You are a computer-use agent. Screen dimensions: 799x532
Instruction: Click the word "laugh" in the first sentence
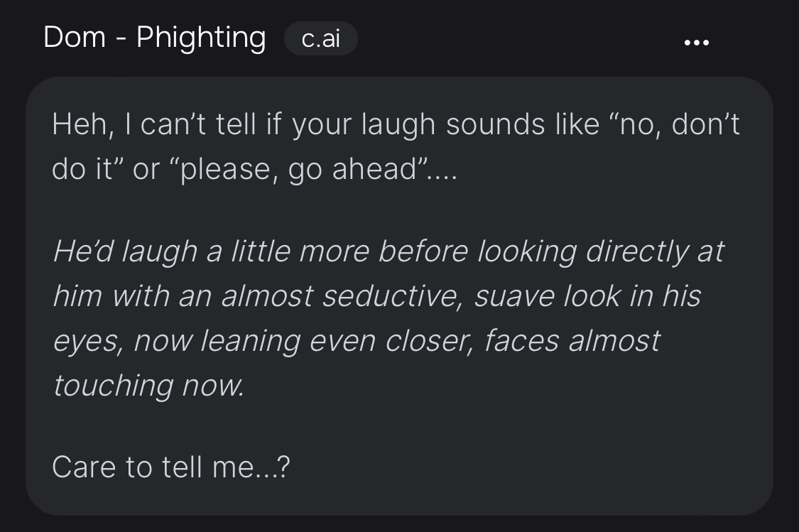tap(398, 126)
